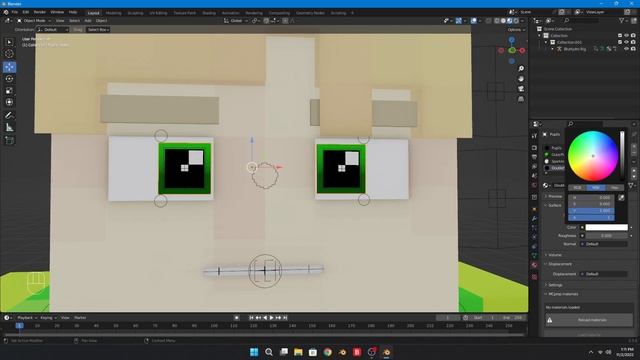
Task: Open the Object Data properties tab icon
Action: [x=534, y=256]
